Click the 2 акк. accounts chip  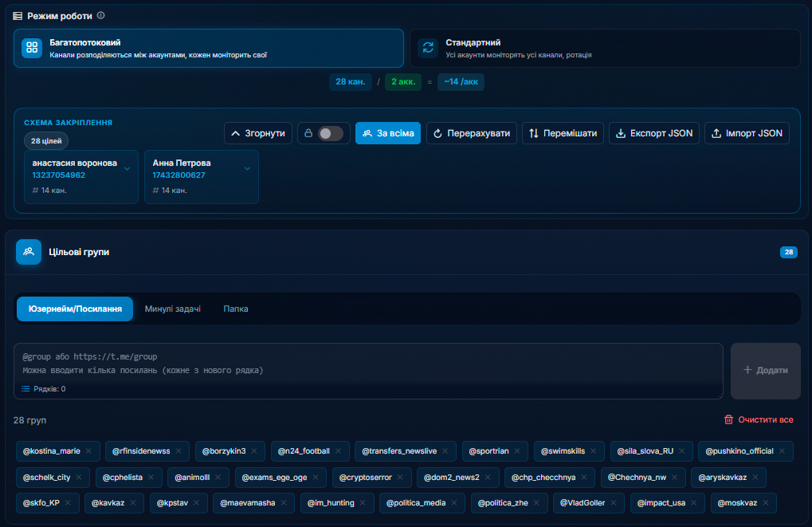(403, 82)
